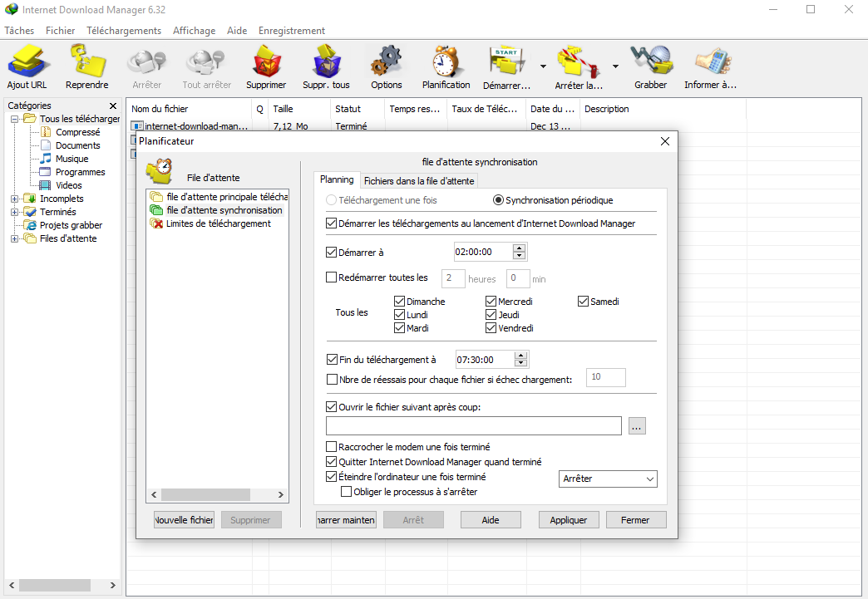The width and height of the screenshot is (868, 599).
Task: Click the queue list horizontal scrollbar
Action: click(x=218, y=494)
